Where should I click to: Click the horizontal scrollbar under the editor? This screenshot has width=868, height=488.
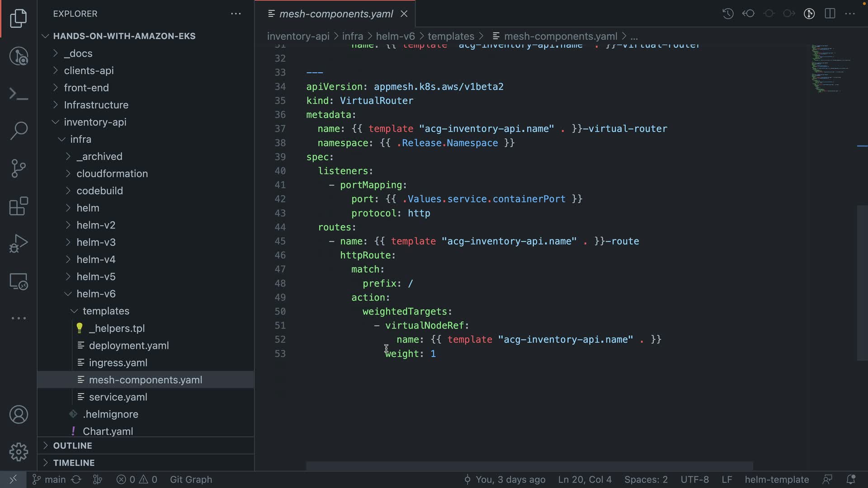pyautogui.click(x=529, y=466)
